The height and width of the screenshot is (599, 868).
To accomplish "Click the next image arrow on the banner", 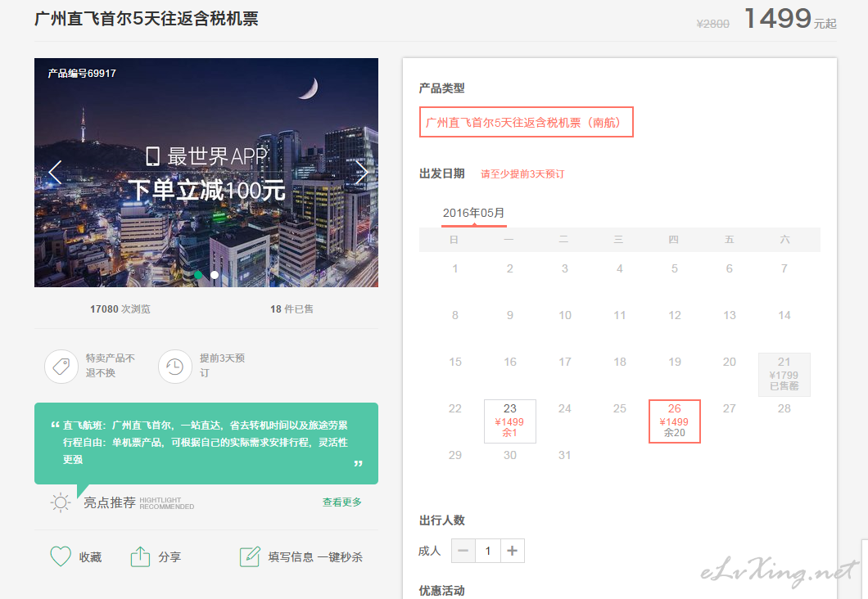I will (x=361, y=173).
